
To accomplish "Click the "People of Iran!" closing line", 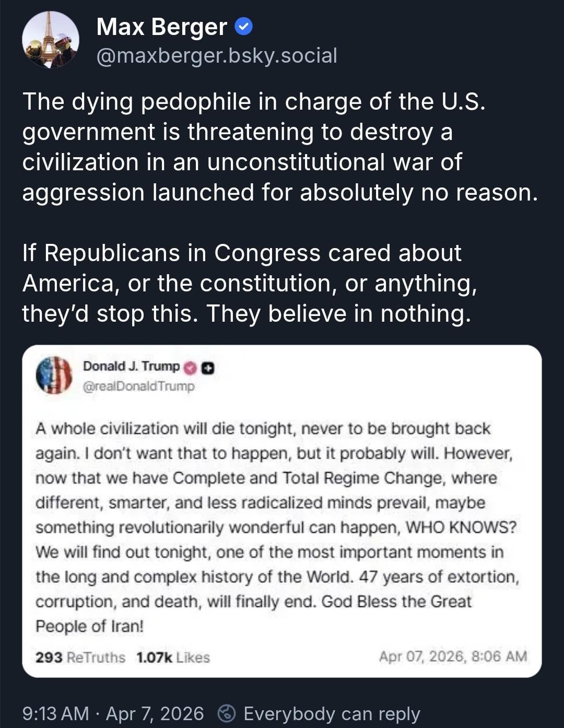I will 89,626.
